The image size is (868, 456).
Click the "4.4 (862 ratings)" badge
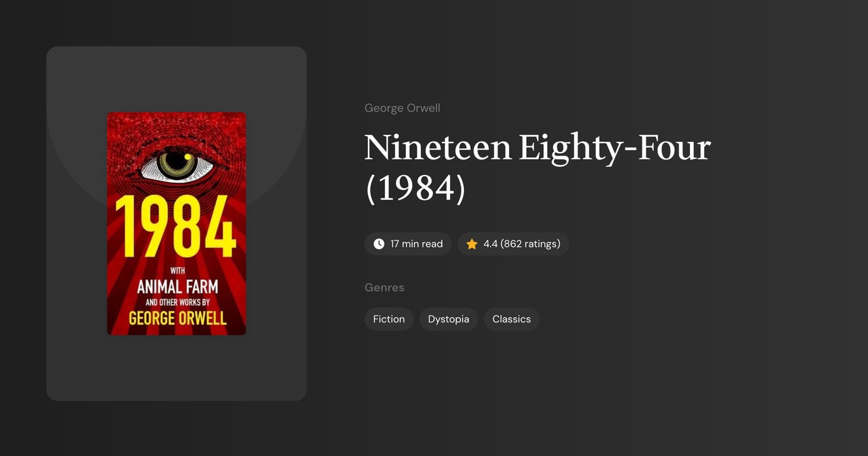pos(513,244)
